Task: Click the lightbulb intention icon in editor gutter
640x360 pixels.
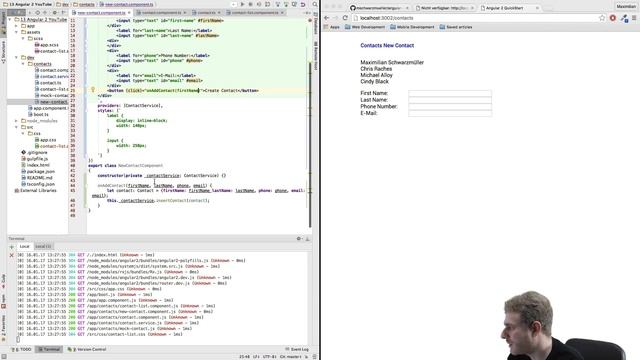Action: (93, 90)
